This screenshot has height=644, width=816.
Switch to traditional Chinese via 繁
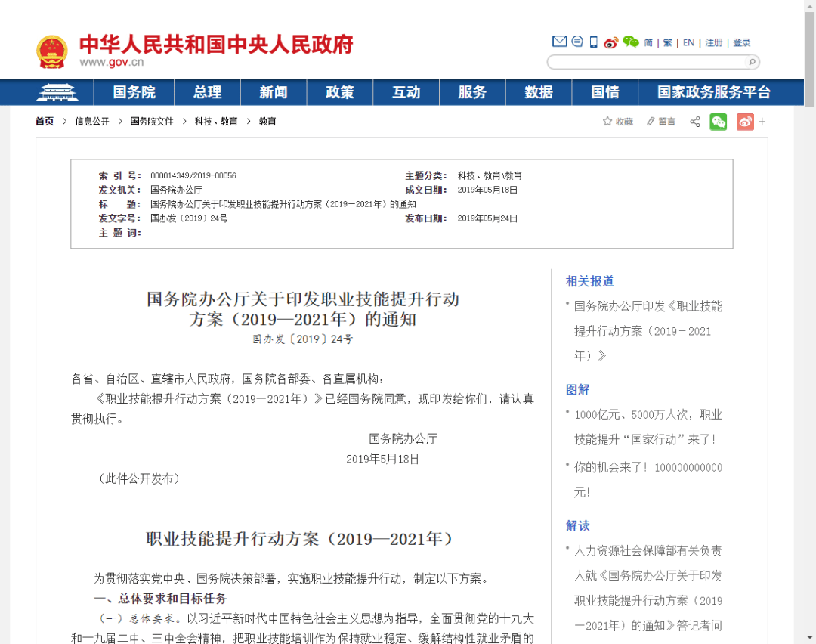[x=668, y=42]
